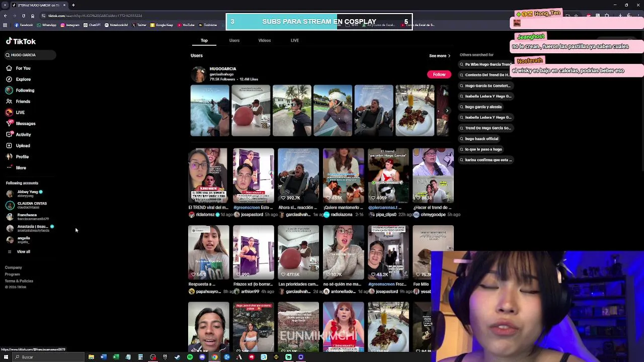Open Steam from Windows taskbar
Image resolution: width=644 pixels, height=362 pixels.
[x=177, y=357]
